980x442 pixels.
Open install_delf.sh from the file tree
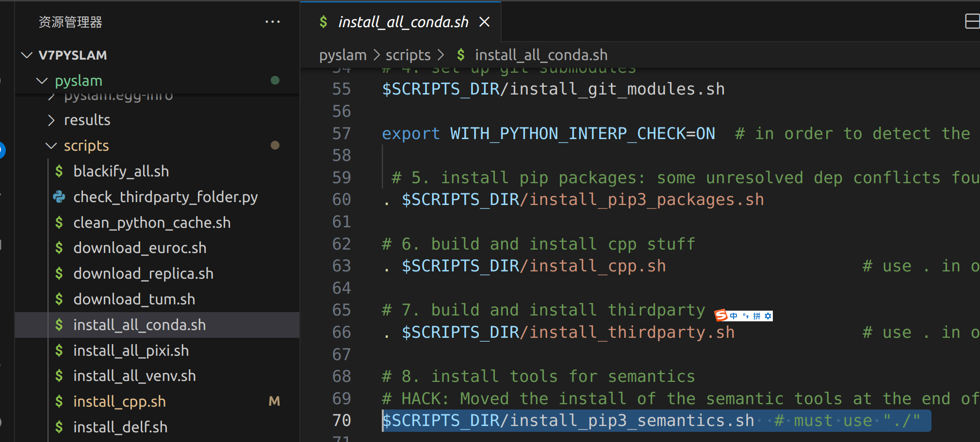pos(120,427)
